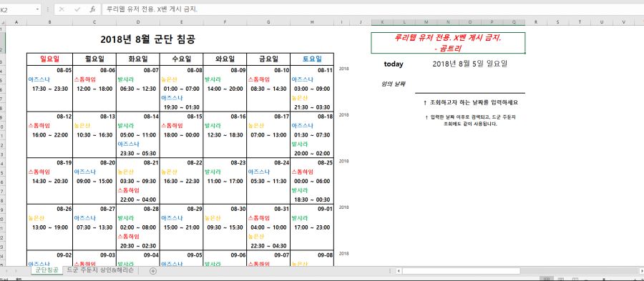The height and width of the screenshot is (281, 644).
Task: Select the time 12:00 ~ 18:00
Action: pyautogui.click(x=94, y=89)
